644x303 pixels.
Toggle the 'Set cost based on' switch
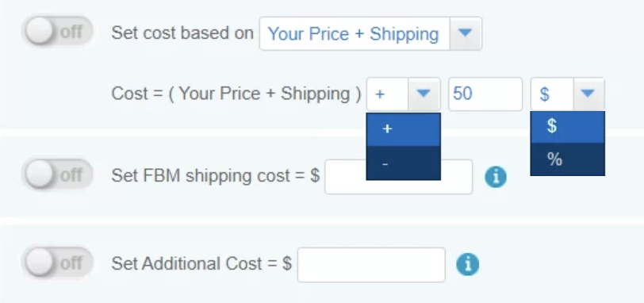(x=57, y=31)
